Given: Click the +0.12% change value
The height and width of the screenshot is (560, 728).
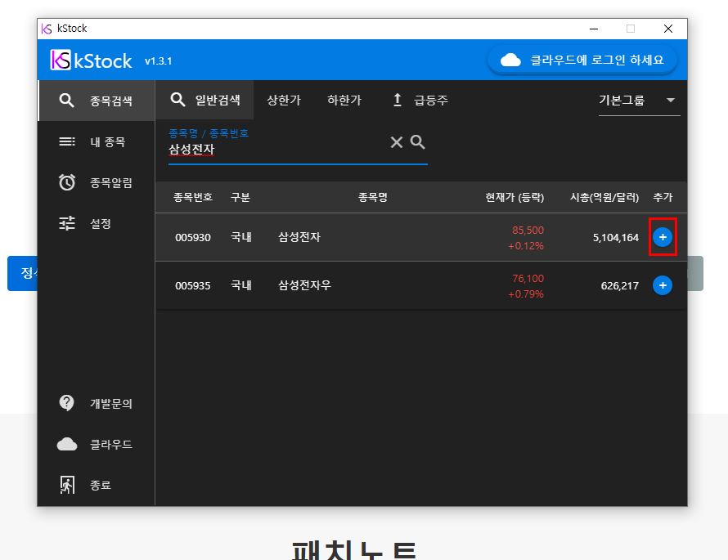Looking at the screenshot, I should point(526,246).
